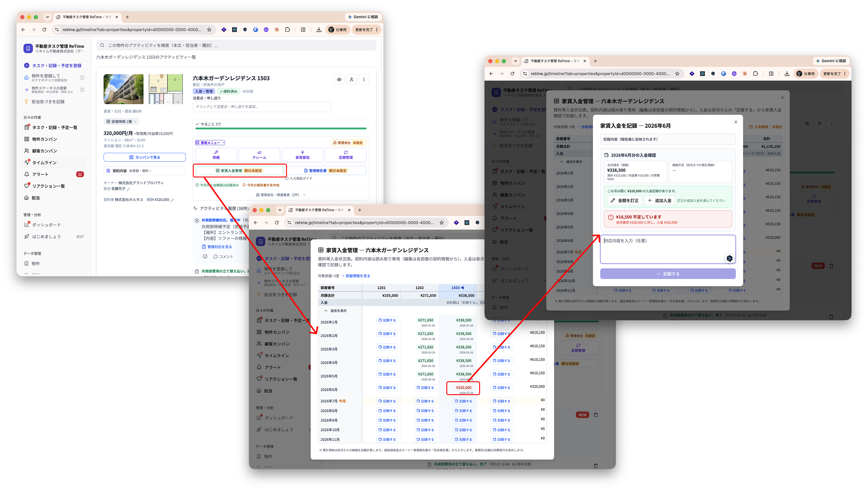Viewport: 868px width, 491px height.
Task: Click the 対応内容を入力 text area
Action: tap(668, 249)
